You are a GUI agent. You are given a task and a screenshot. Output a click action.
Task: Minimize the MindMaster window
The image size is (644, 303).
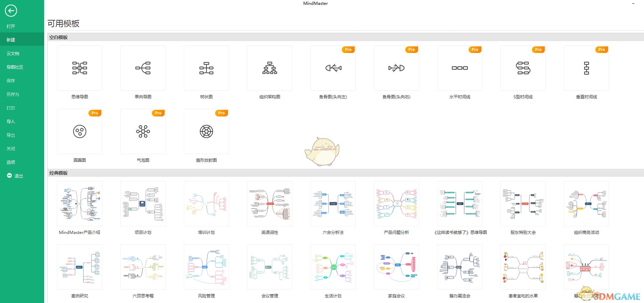(633, 3)
